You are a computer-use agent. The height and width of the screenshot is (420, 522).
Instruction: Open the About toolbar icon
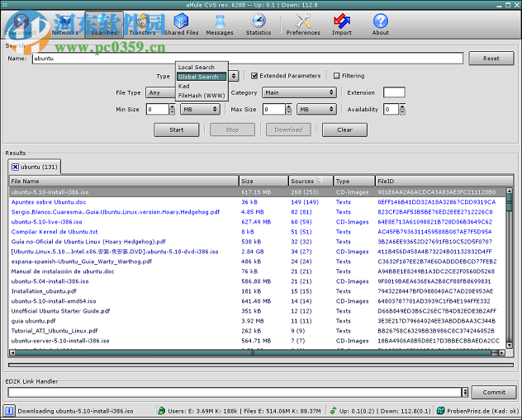click(381, 25)
